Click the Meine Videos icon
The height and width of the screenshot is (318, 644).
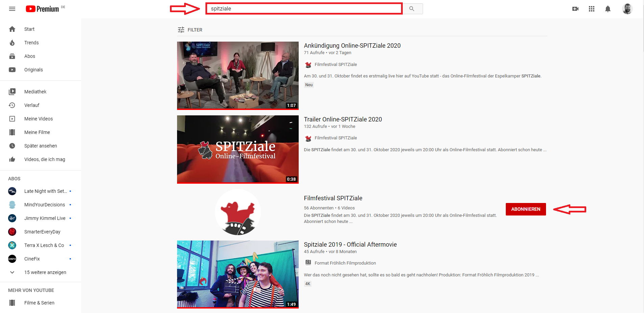pyautogui.click(x=12, y=119)
